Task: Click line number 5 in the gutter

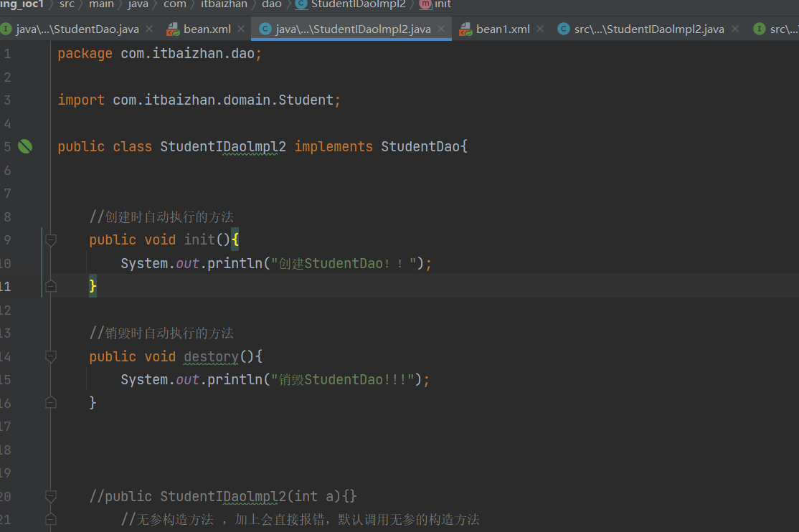Action: 7,147
